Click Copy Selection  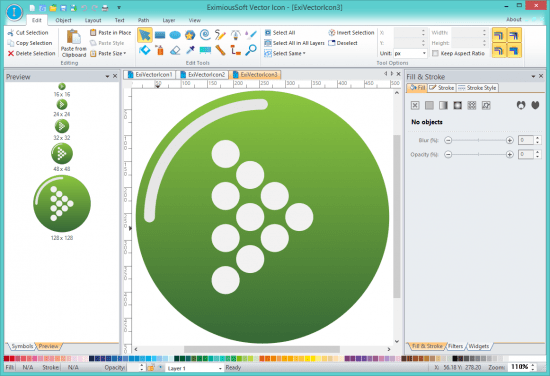pyautogui.click(x=30, y=43)
